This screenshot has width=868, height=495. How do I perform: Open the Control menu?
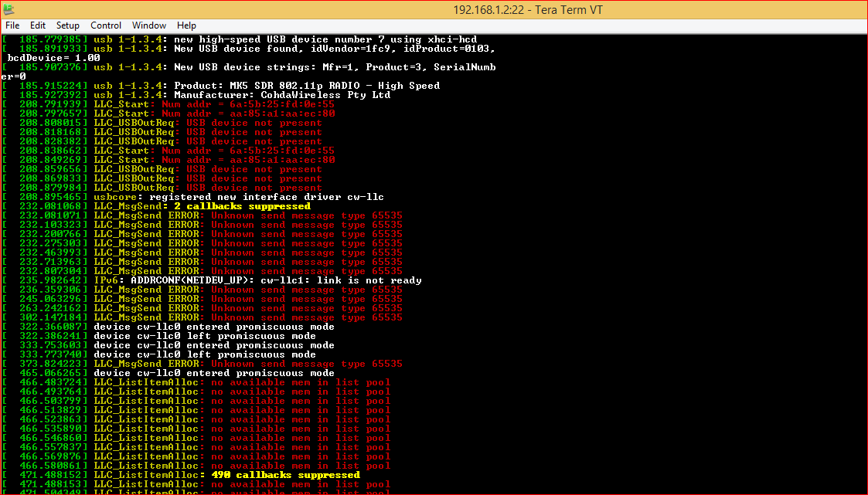click(x=106, y=25)
